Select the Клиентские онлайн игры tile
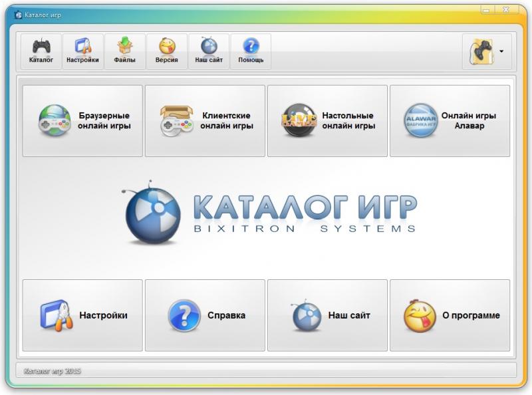 [205, 121]
